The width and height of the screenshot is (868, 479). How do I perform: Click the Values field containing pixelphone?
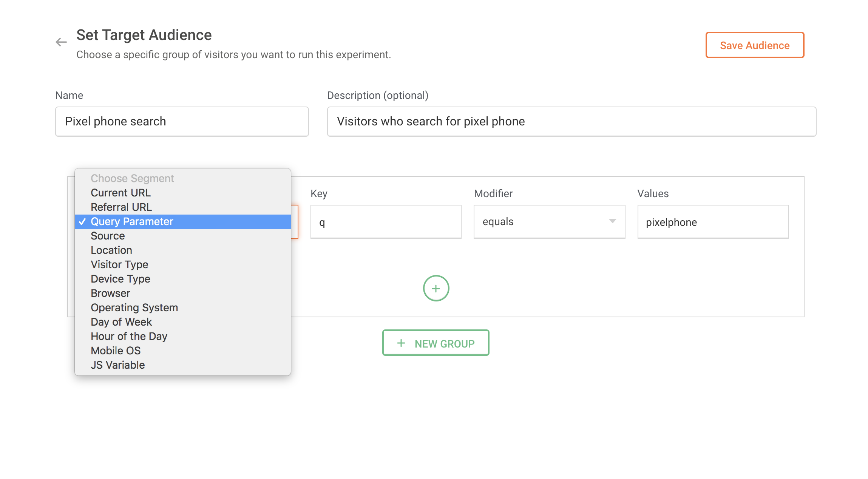pyautogui.click(x=712, y=222)
